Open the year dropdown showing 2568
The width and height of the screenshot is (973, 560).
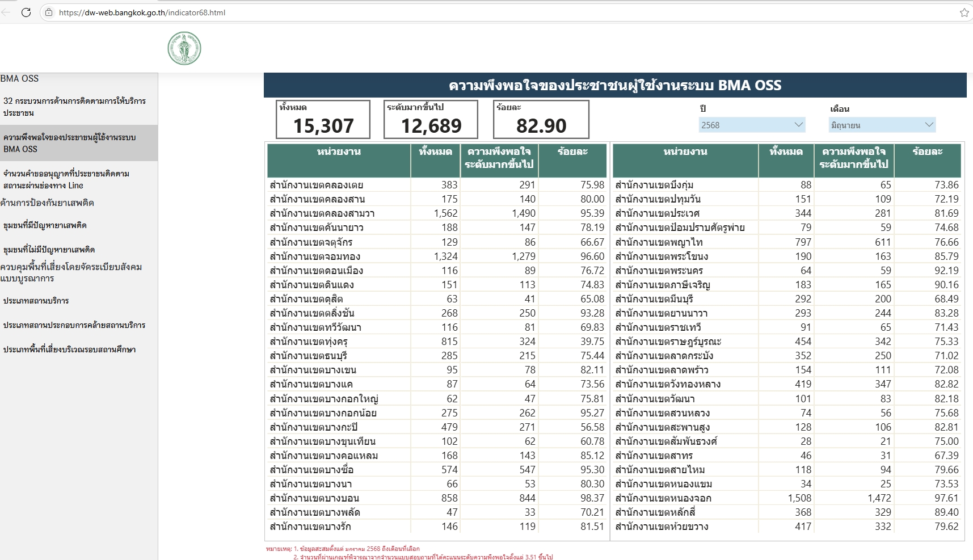(x=752, y=125)
